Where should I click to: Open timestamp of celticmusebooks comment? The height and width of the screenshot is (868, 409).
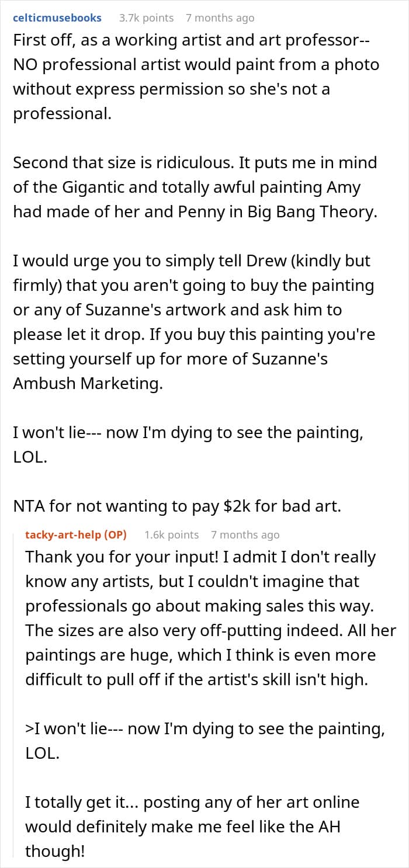[x=220, y=18]
